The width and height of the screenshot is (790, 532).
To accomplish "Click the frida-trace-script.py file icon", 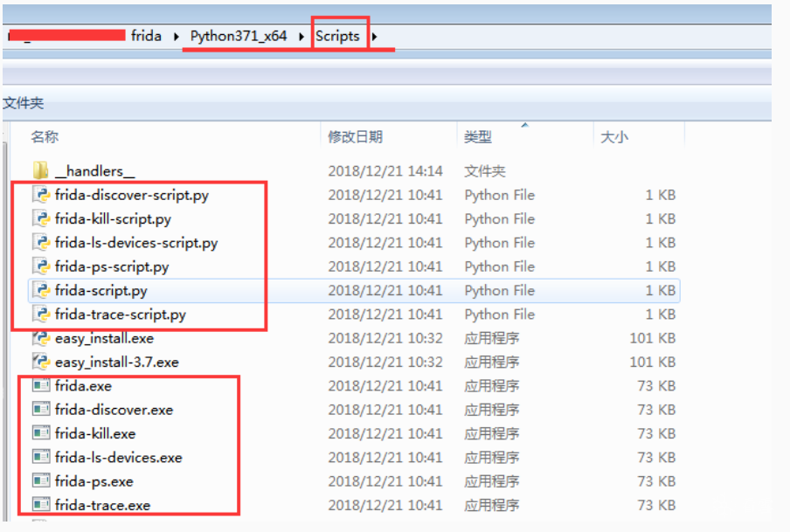I will tap(41, 314).
